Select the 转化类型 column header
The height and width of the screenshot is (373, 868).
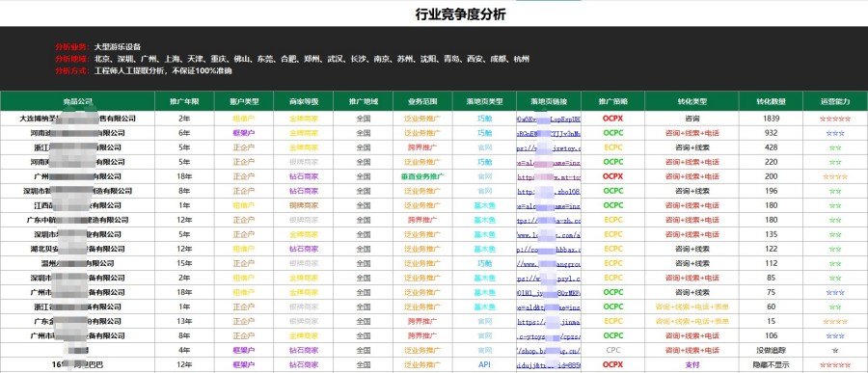point(692,102)
